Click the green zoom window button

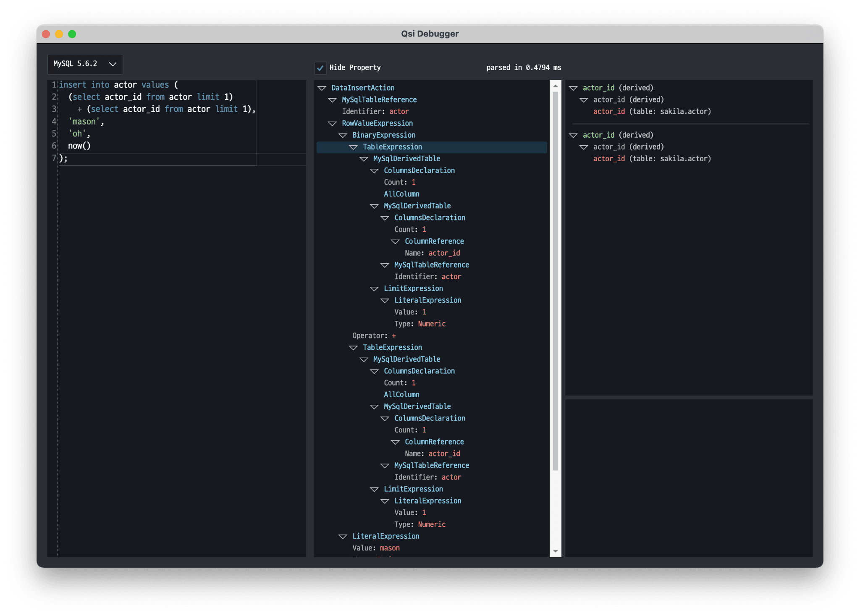coord(72,34)
